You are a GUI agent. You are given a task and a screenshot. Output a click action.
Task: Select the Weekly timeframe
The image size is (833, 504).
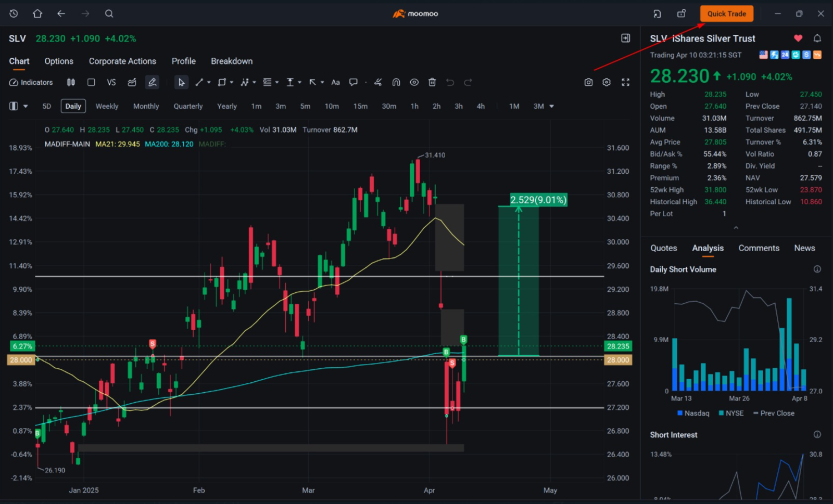[x=107, y=106]
